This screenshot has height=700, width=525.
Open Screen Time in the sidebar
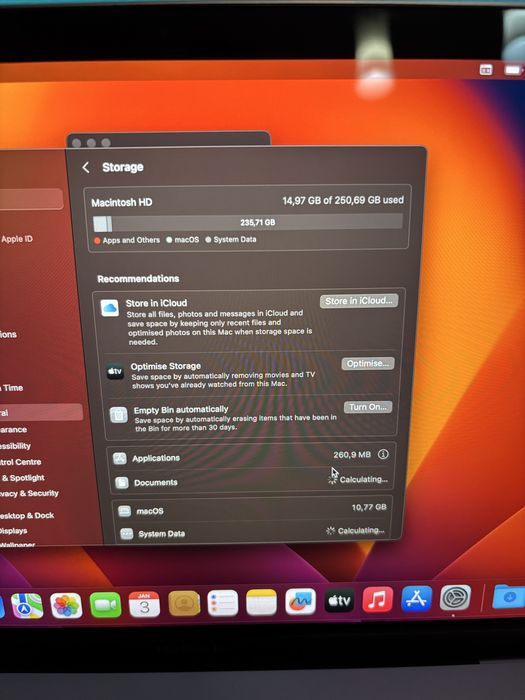[x=12, y=388]
